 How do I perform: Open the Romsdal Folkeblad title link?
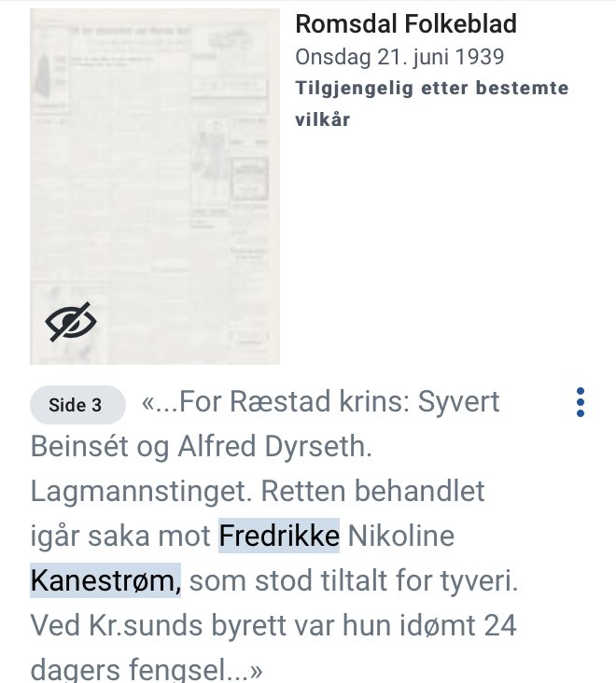coord(406,23)
